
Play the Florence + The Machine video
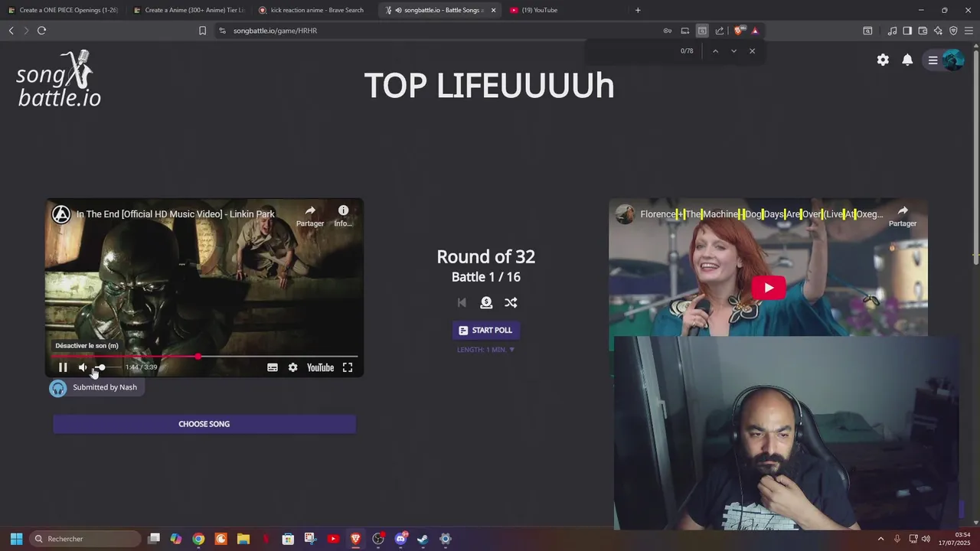[769, 288]
